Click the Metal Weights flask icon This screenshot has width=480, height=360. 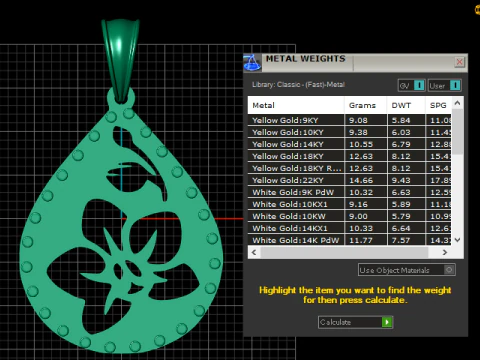point(252,63)
